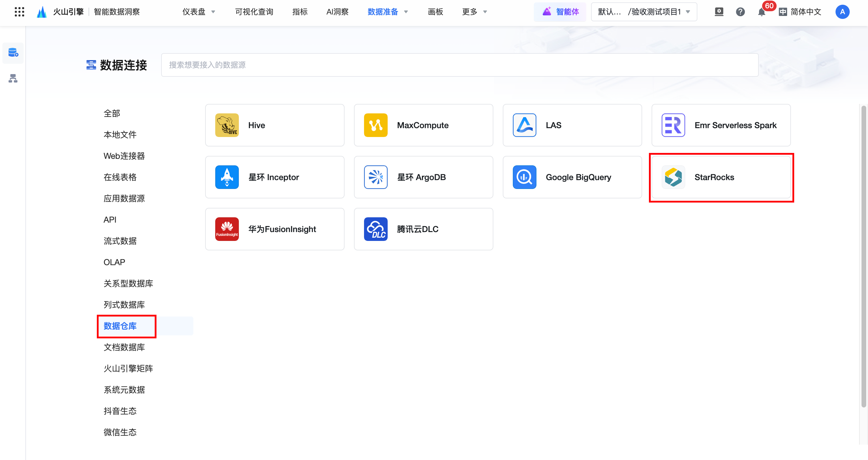The image size is (868, 460).
Task: Choose the StarRocks connector card
Action: [721, 177]
